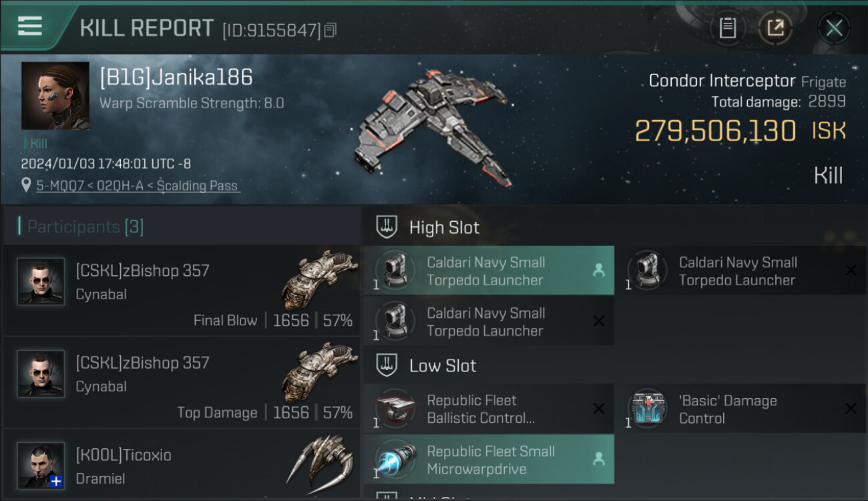
Task: Open the hamburger main menu
Action: (x=30, y=26)
